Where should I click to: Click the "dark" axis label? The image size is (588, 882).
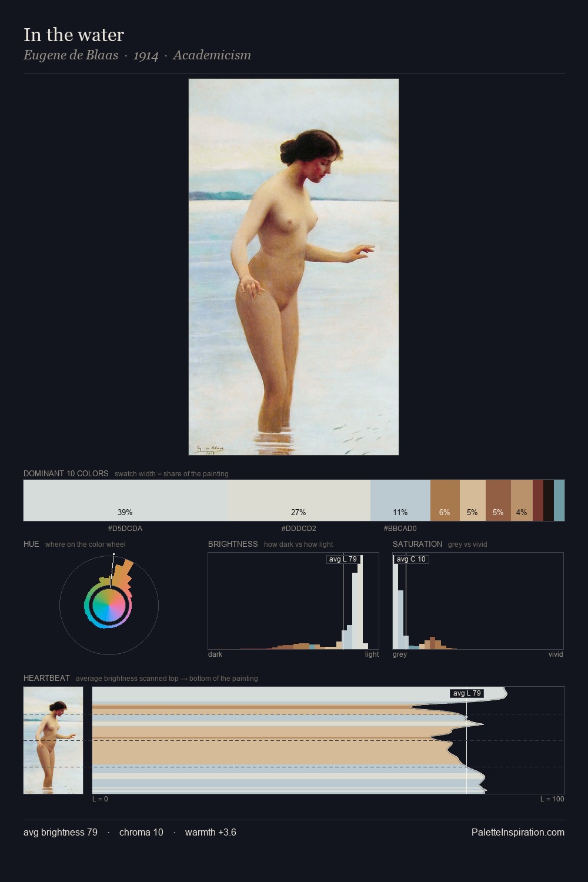pos(215,654)
